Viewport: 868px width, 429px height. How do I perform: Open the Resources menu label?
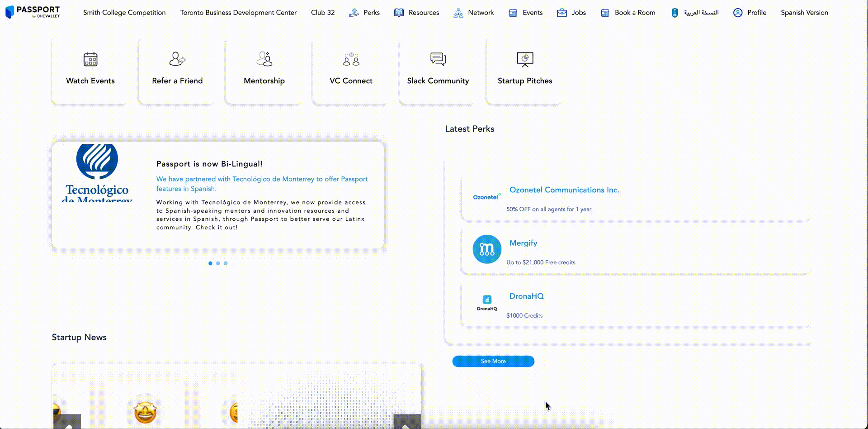tap(424, 13)
